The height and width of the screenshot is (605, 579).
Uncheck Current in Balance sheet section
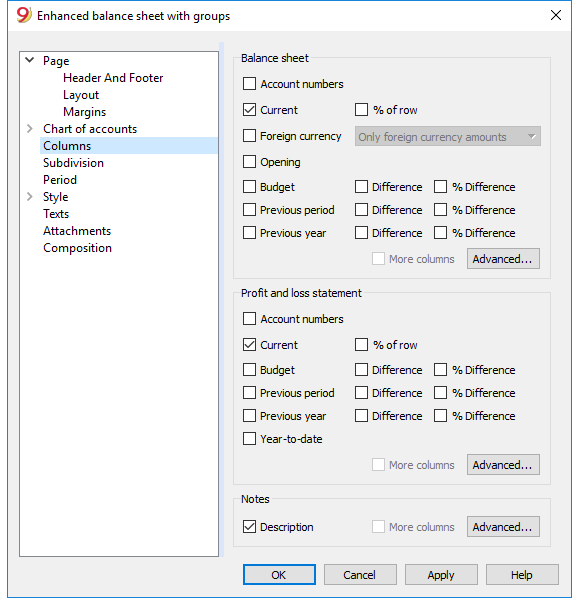point(250,110)
